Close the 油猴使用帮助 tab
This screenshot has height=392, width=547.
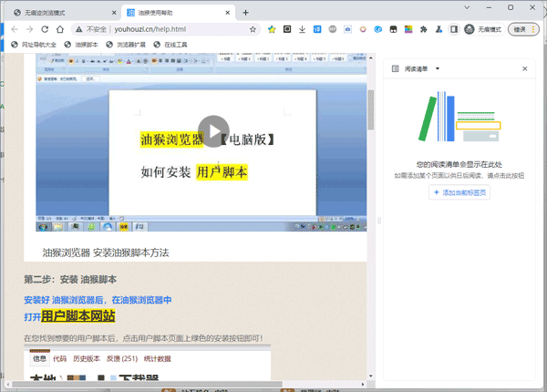[x=227, y=13]
